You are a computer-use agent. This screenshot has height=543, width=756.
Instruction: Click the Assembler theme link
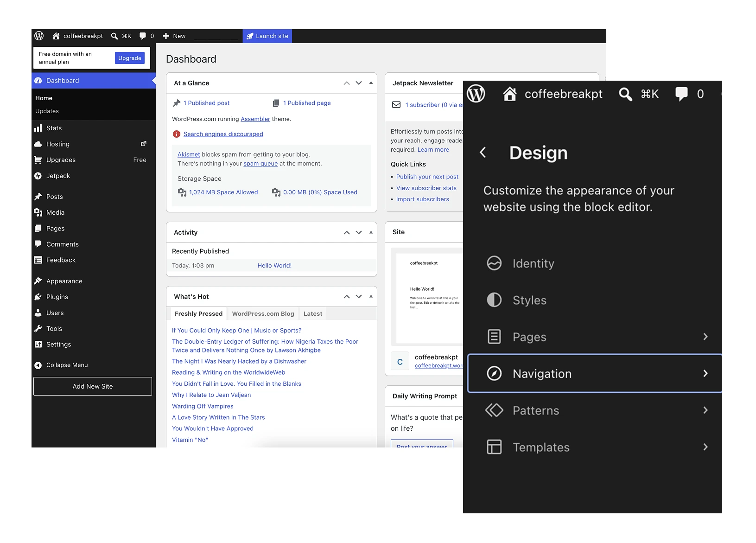(255, 119)
